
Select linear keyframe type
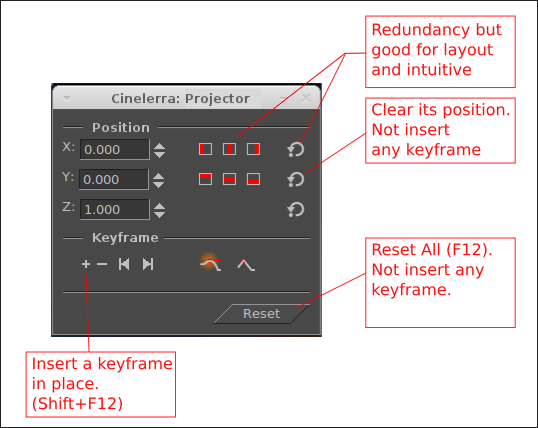pos(246,265)
